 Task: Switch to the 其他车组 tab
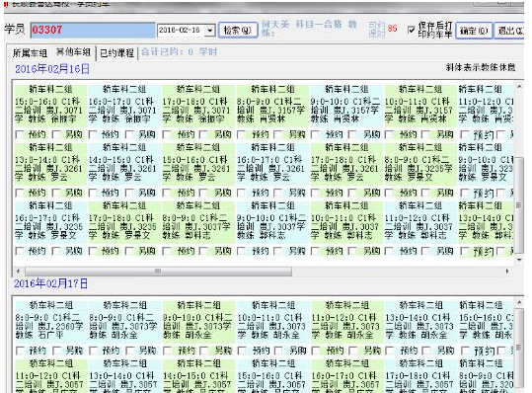click(x=73, y=52)
